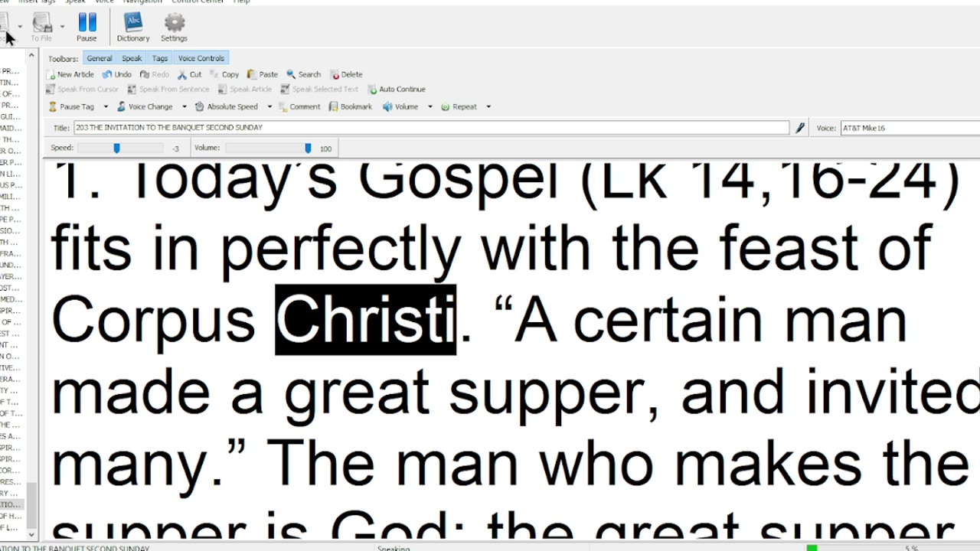Toggle the Voice Controls toolbar

pyautogui.click(x=201, y=58)
